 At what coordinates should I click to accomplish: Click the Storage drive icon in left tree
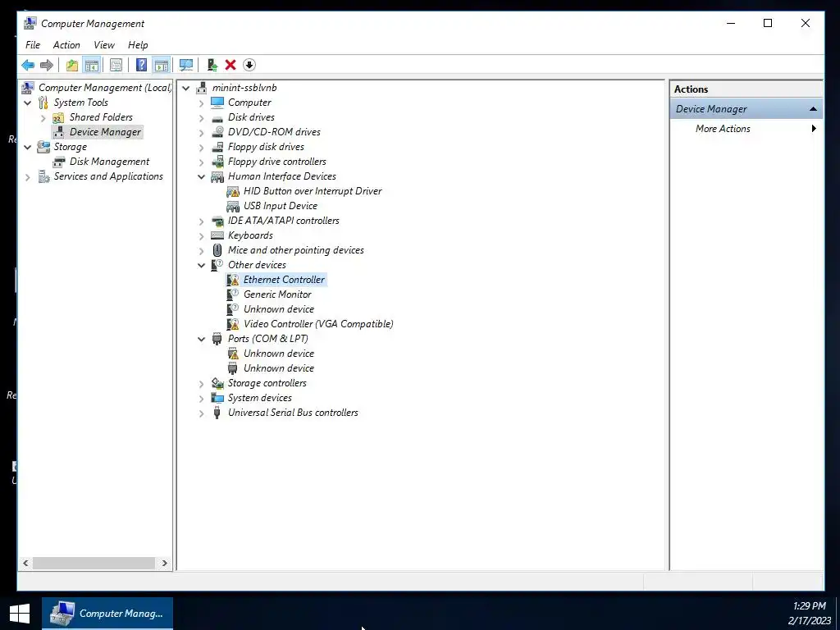point(43,147)
